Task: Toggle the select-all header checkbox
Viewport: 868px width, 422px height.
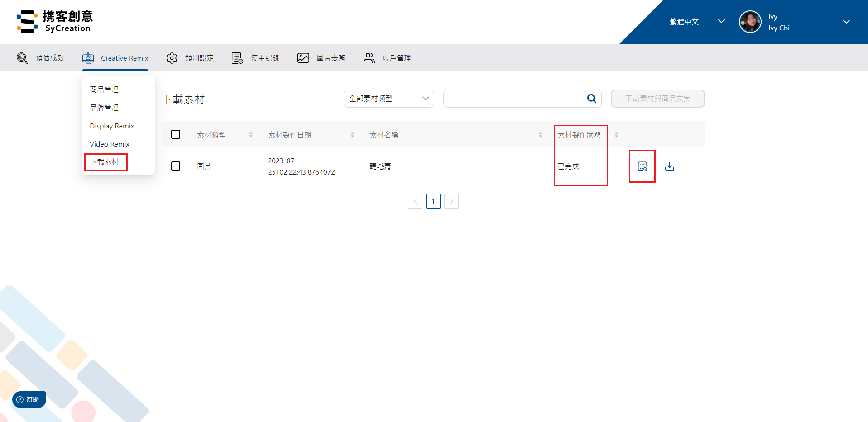Action: pyautogui.click(x=176, y=134)
